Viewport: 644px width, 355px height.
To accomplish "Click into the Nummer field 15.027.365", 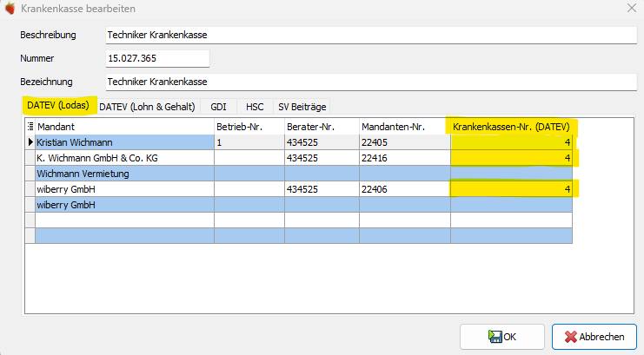I will click(x=157, y=58).
